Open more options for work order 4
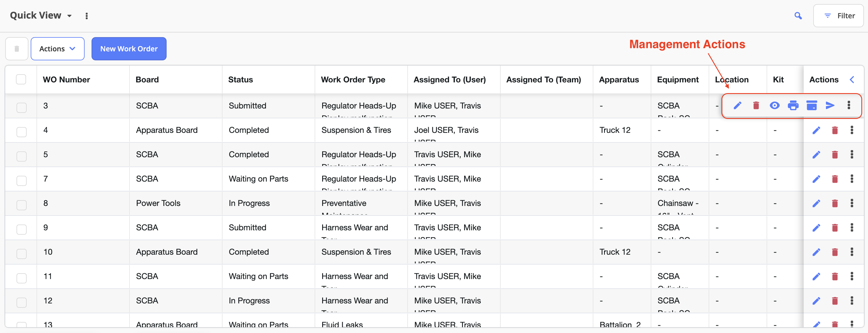This screenshot has width=868, height=333. [852, 130]
